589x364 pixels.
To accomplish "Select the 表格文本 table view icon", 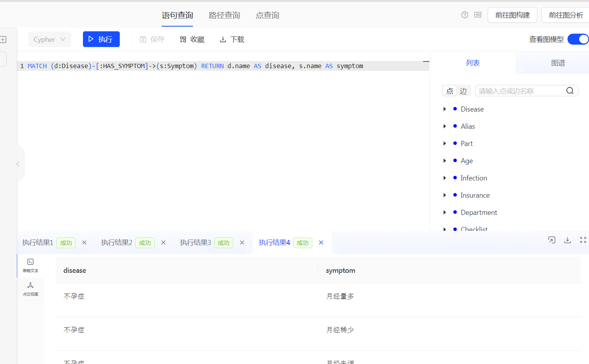I will click(31, 264).
